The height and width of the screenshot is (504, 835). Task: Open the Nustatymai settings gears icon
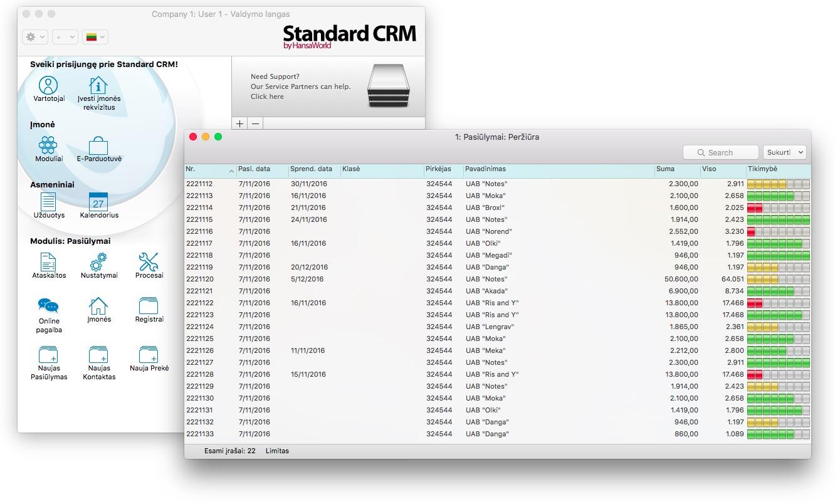[x=98, y=262]
